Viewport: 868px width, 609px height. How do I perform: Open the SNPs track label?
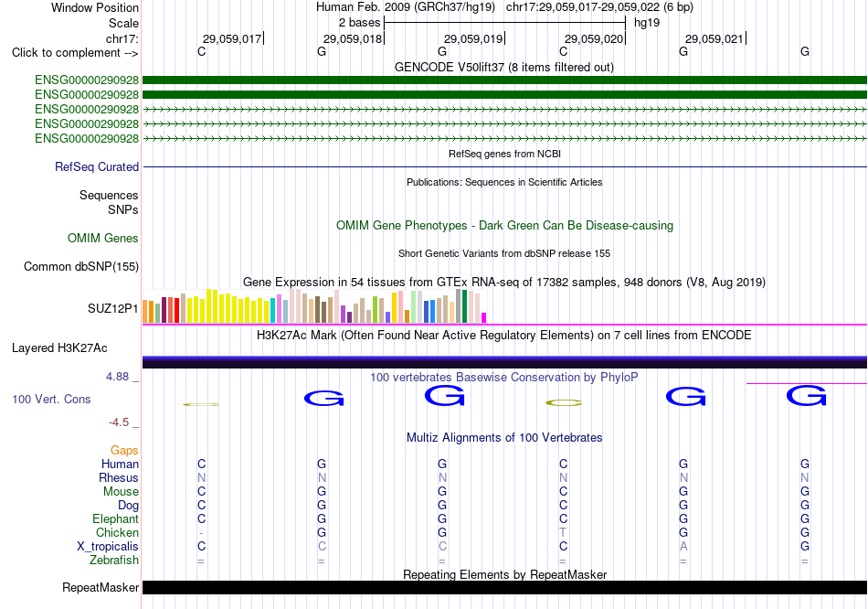(x=123, y=210)
